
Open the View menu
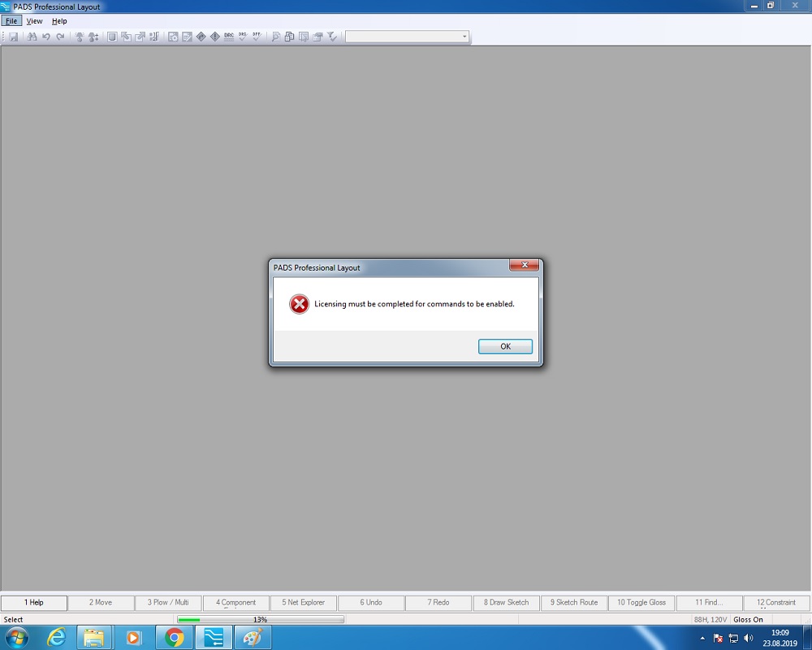[x=34, y=21]
